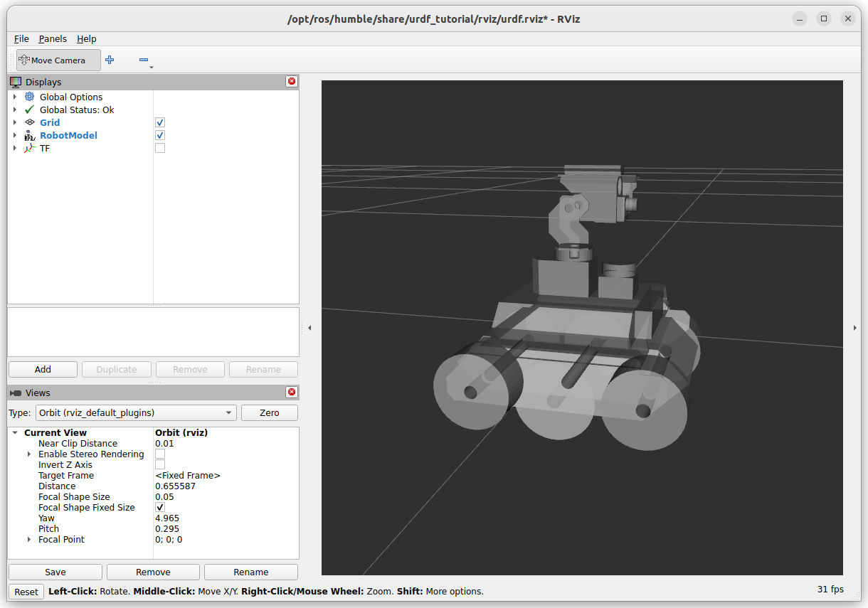Close the Views panel with red X
868x608 pixels.
(292, 393)
